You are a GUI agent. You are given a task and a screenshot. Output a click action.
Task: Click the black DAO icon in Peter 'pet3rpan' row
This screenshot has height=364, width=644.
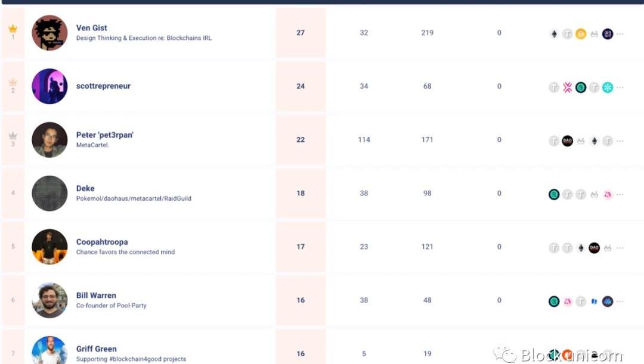tap(568, 141)
